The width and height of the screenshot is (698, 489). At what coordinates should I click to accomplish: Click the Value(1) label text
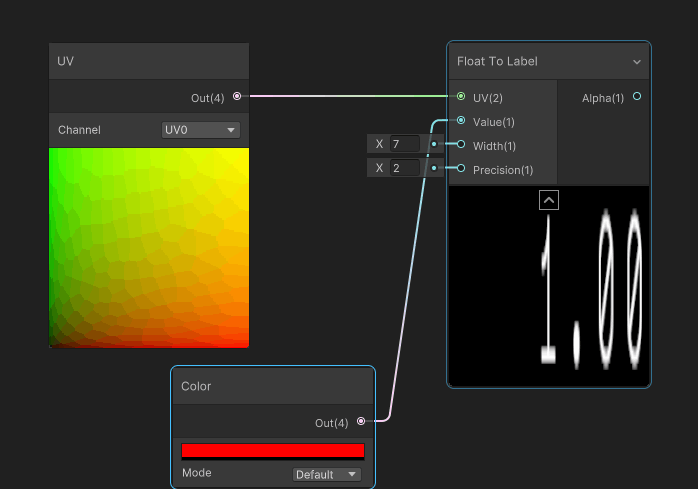pyautogui.click(x=494, y=122)
